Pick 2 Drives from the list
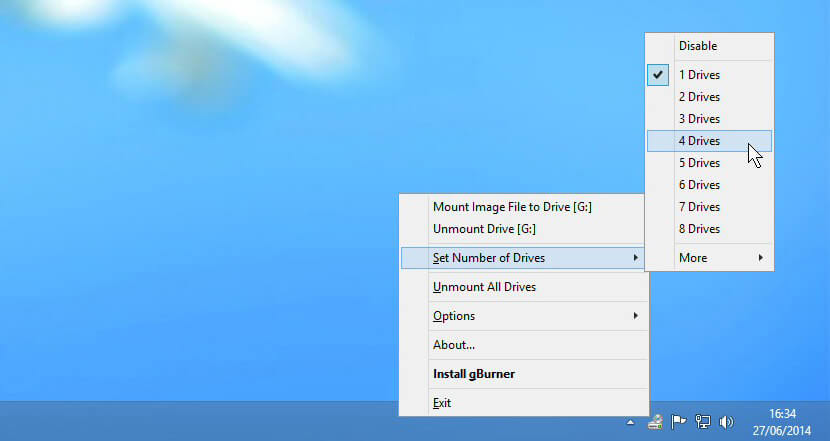 click(699, 97)
